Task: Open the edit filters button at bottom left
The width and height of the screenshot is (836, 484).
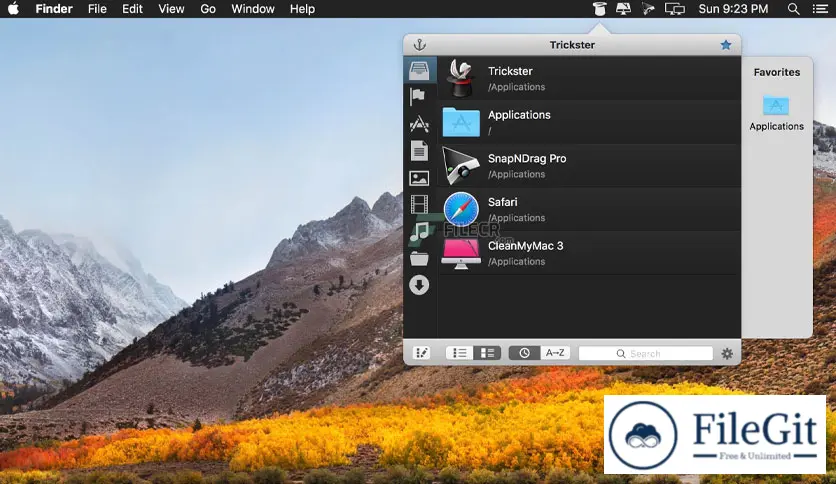Action: coord(422,353)
